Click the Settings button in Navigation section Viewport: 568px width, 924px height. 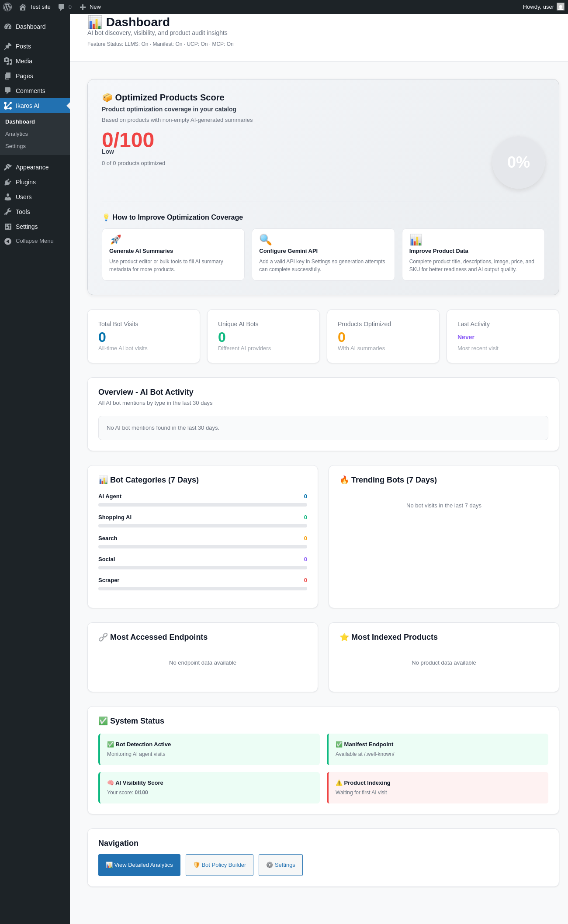click(281, 865)
